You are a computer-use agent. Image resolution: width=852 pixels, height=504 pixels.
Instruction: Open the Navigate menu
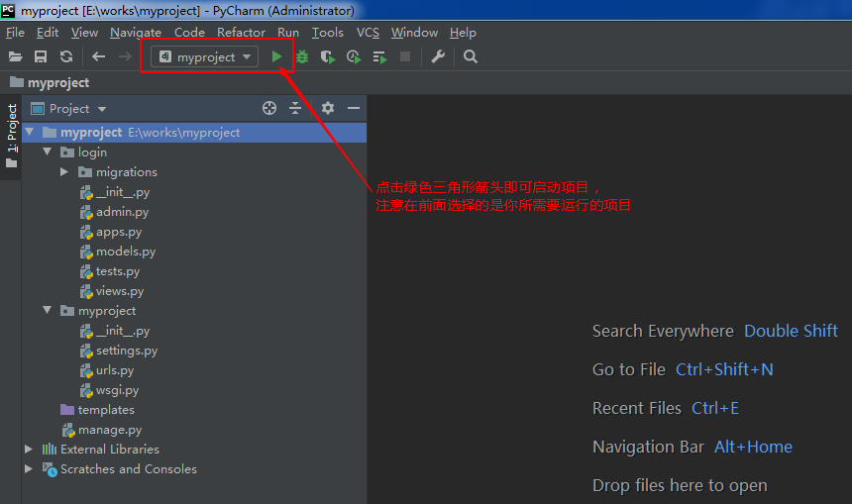[136, 33]
